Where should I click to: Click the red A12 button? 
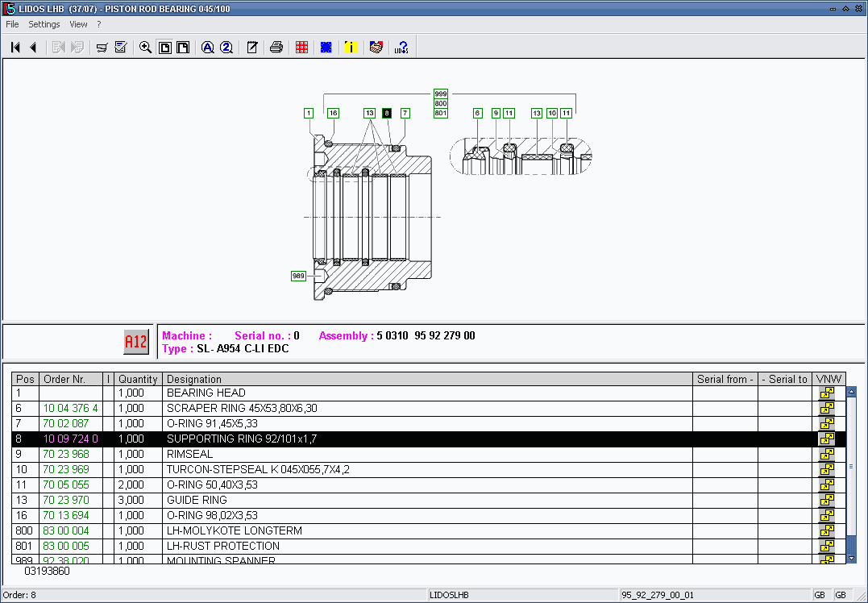(135, 342)
